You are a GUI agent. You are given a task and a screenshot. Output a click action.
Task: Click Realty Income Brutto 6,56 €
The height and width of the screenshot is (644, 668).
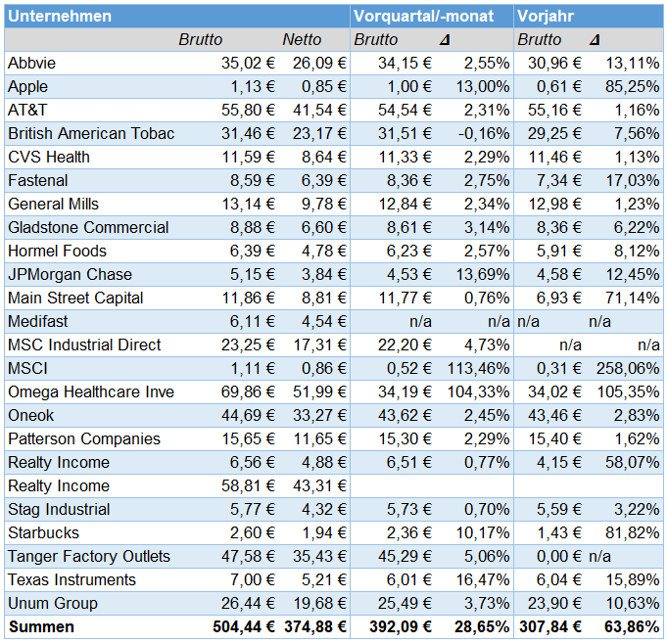point(253,462)
